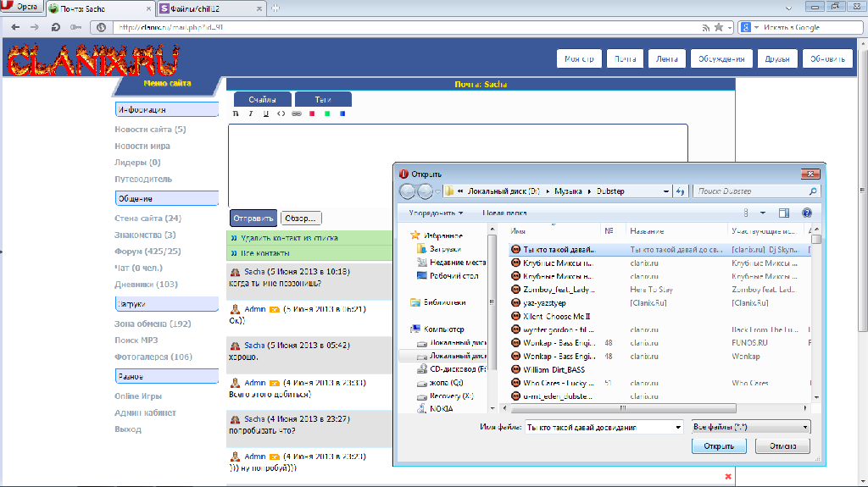Insert a link with the chain icon

coord(297,113)
